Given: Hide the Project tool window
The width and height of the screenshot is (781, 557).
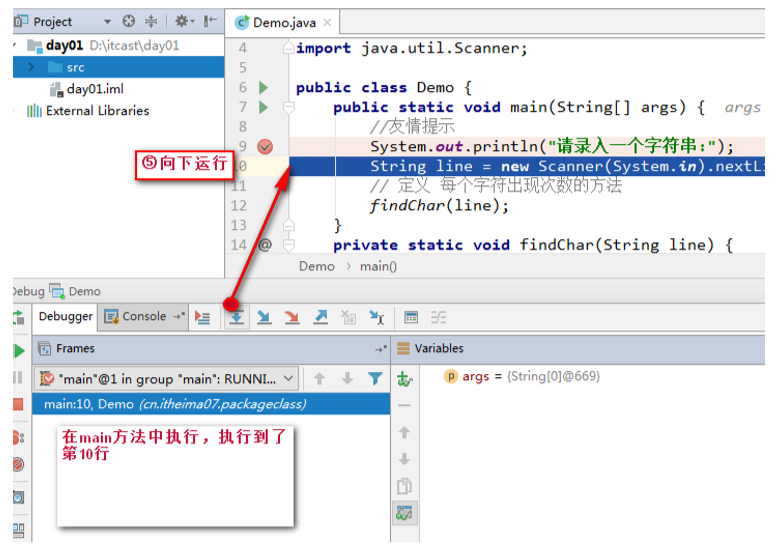Looking at the screenshot, I should 210,21.
